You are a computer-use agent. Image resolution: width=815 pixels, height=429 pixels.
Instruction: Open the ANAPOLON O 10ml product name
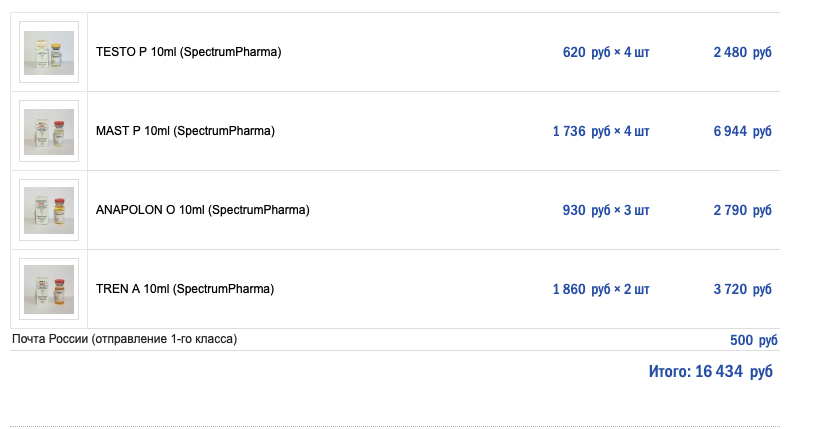(x=202, y=210)
